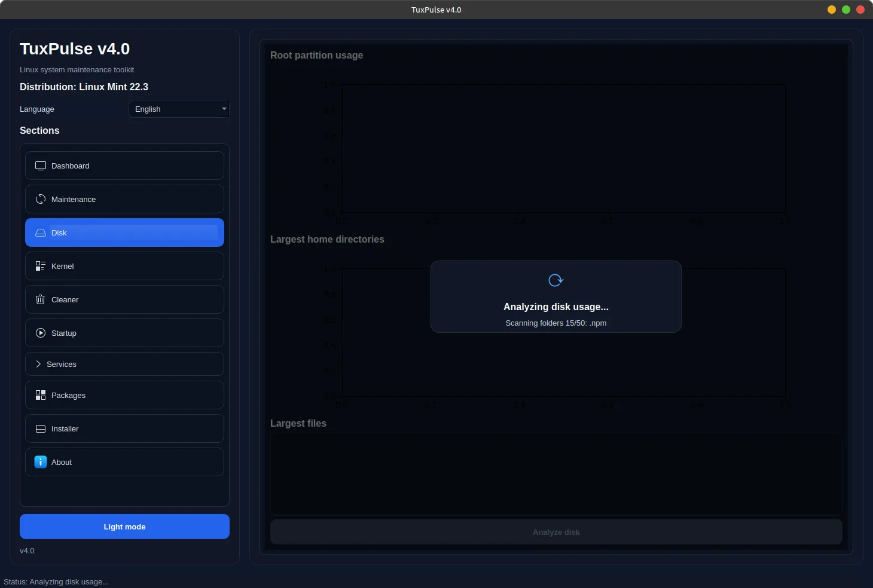Click the blue About info icon
Screen dimensions: 873x588
pos(41,463)
